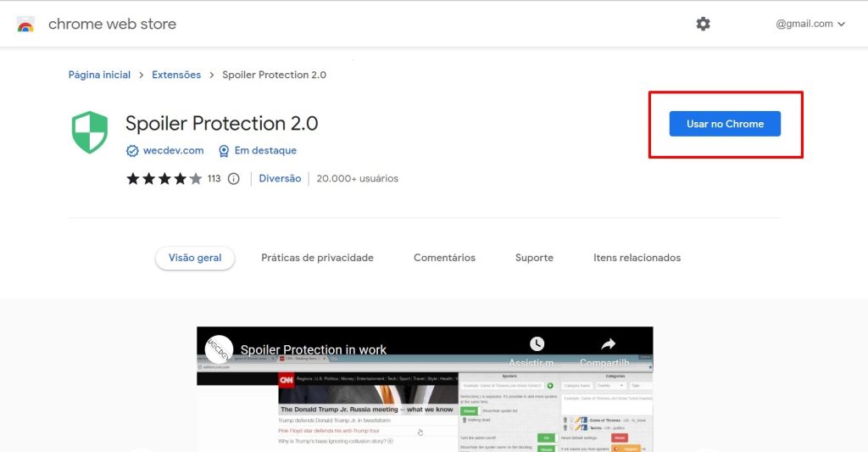Viewport: 868px width, 452px height.
Task: Select the Visão geral tab
Action: [x=195, y=258]
